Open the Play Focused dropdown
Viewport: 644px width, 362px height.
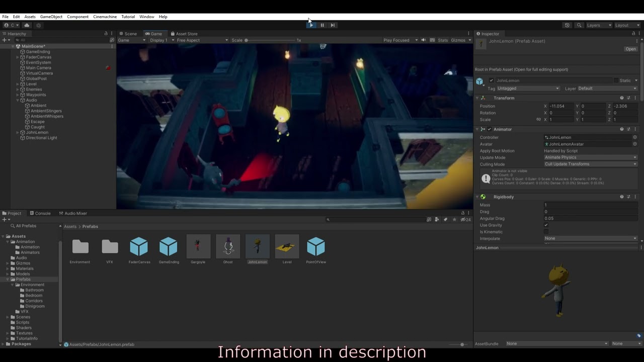coord(400,40)
